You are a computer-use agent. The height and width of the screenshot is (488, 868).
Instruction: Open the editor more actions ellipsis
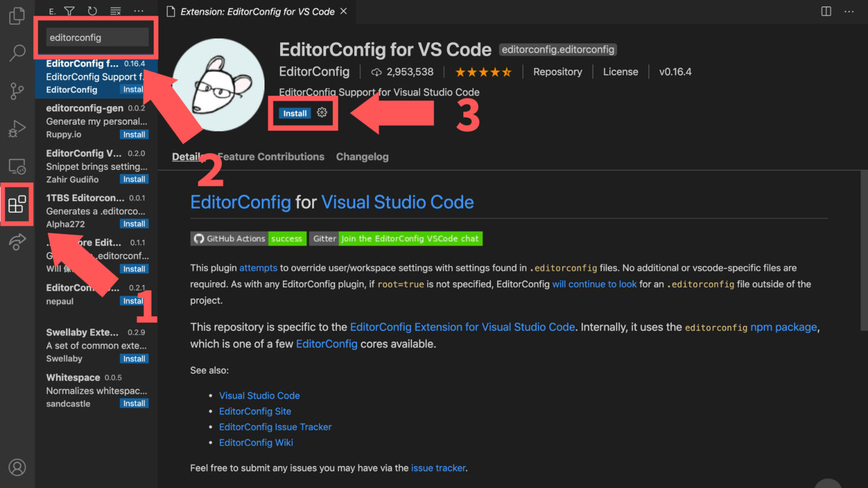pos(849,11)
